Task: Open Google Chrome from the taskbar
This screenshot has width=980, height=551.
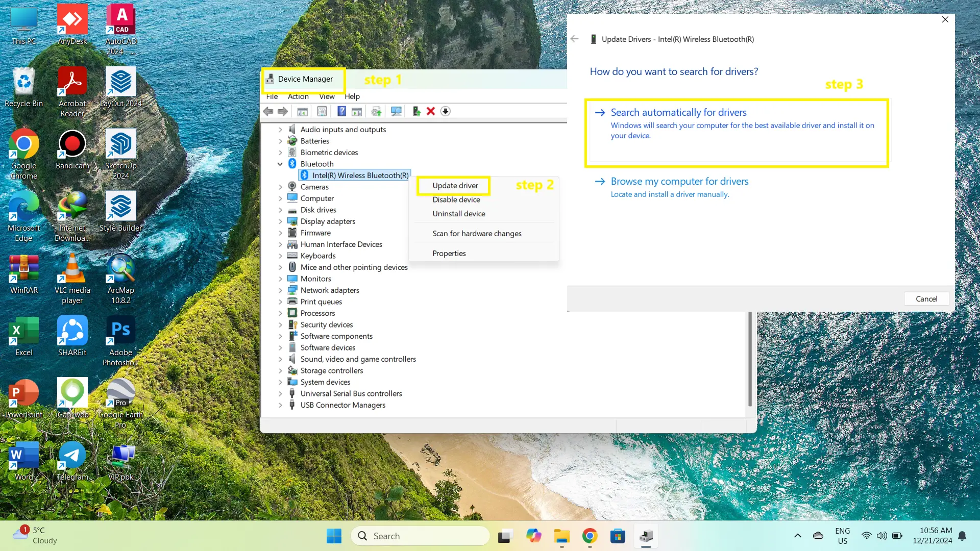Action: click(590, 536)
